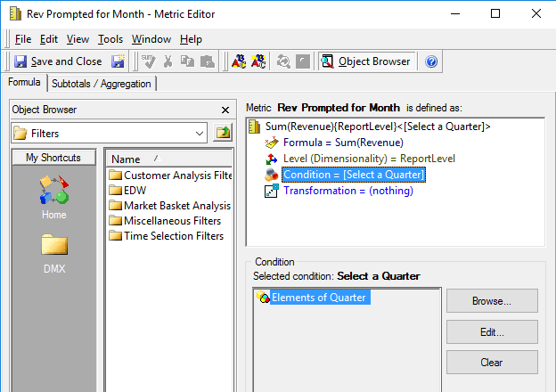556x392 pixels.
Task: Click the Save and Close button
Action: coord(58,61)
